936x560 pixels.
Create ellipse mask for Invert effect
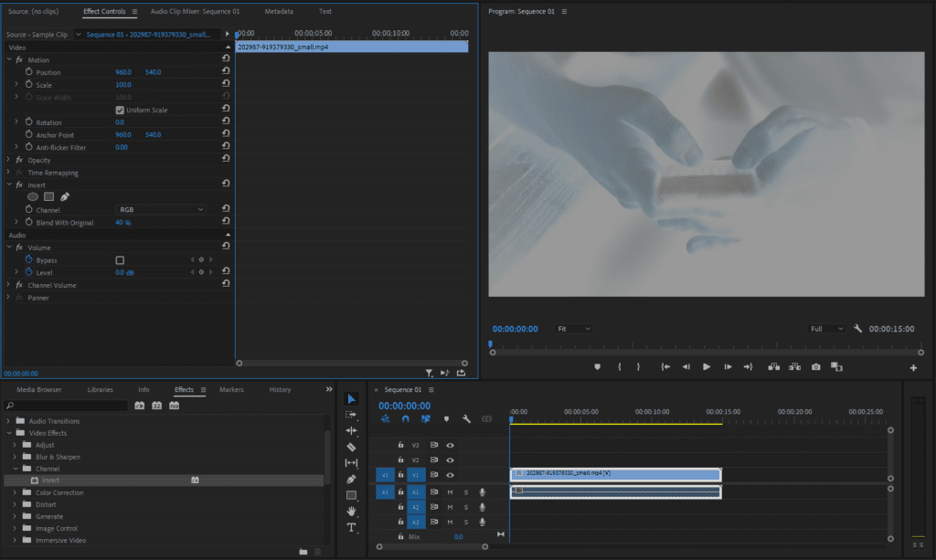(x=33, y=196)
